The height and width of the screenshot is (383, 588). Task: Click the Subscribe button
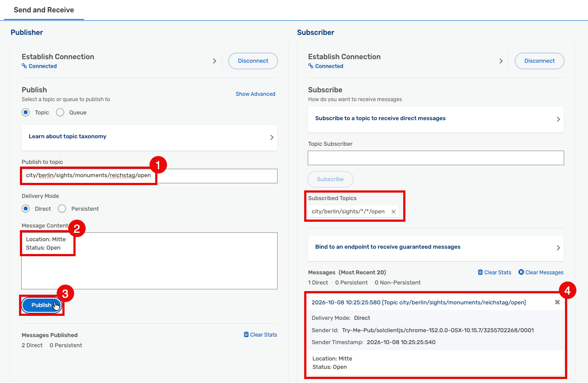click(x=330, y=179)
